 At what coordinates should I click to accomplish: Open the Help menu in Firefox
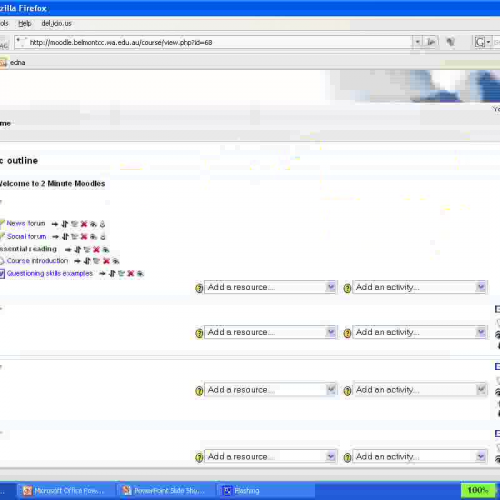[24, 24]
